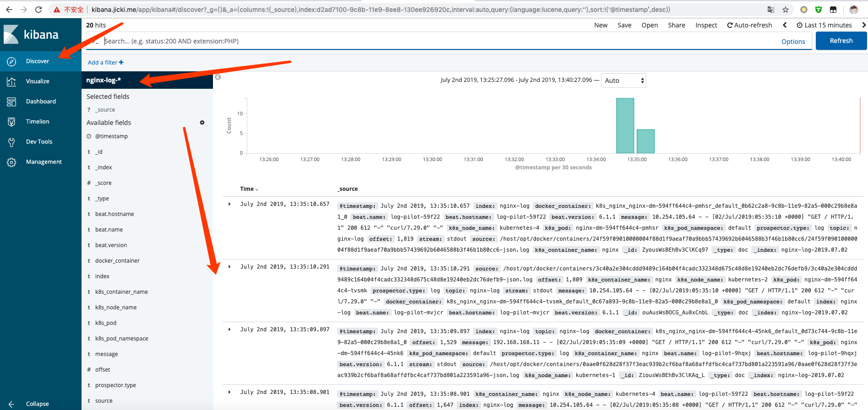The width and height of the screenshot is (868, 410).
Task: Open Management gear icon
Action: [x=11, y=162]
